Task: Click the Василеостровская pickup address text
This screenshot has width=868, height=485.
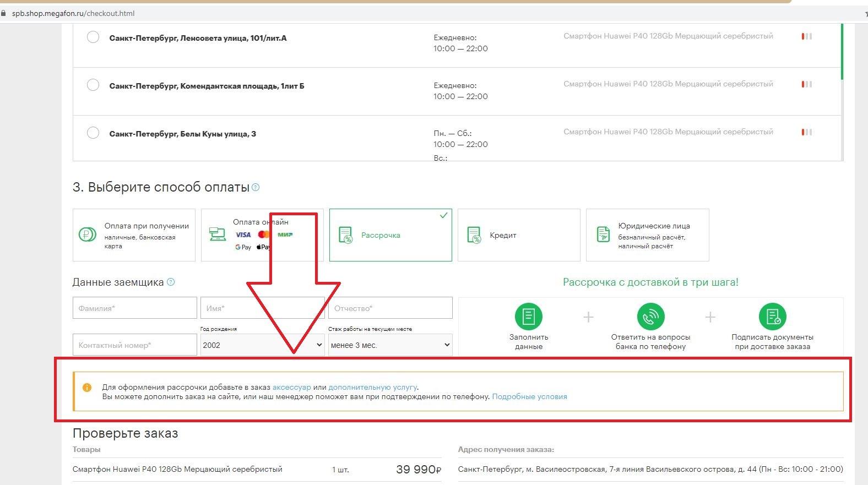Action: (x=650, y=470)
